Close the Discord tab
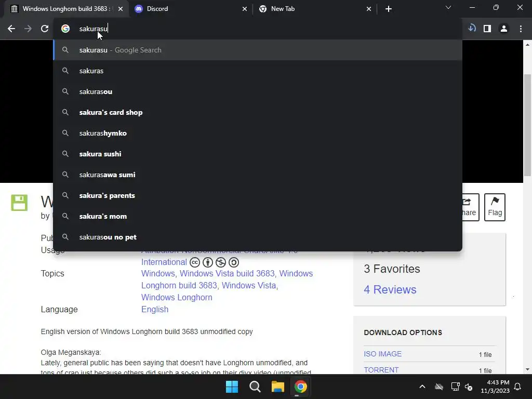This screenshot has width=532, height=399. click(245, 9)
